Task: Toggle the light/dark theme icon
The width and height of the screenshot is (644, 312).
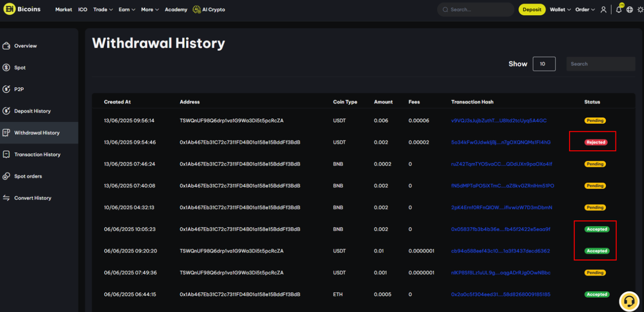Action: coord(640,10)
